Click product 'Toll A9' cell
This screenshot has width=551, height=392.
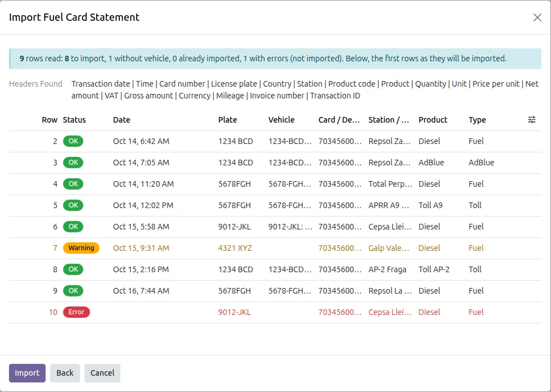click(431, 205)
